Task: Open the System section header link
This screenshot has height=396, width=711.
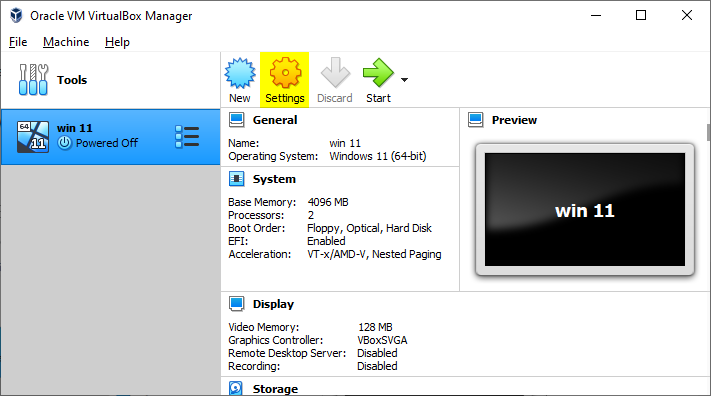Action: point(274,179)
